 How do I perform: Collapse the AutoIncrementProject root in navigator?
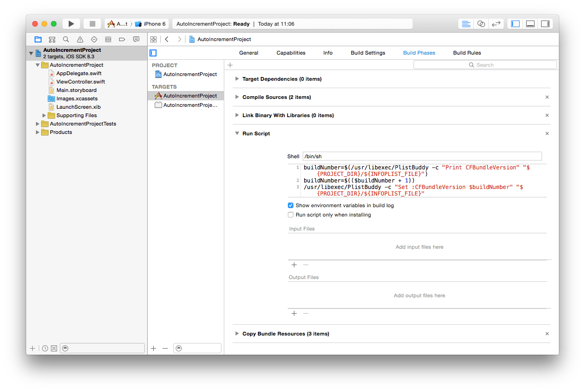click(x=31, y=53)
